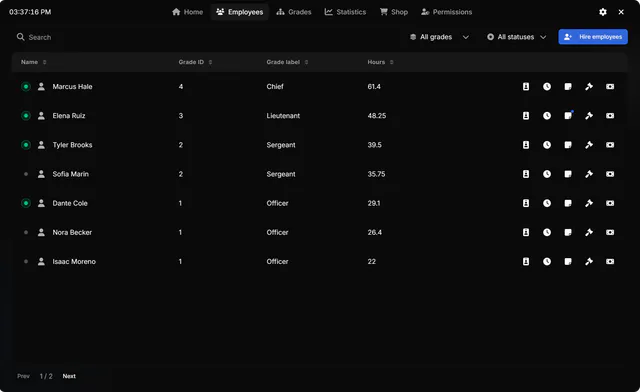Click the gavel icon for Isaac Moreno
The width and height of the screenshot is (640, 392).
589,261
